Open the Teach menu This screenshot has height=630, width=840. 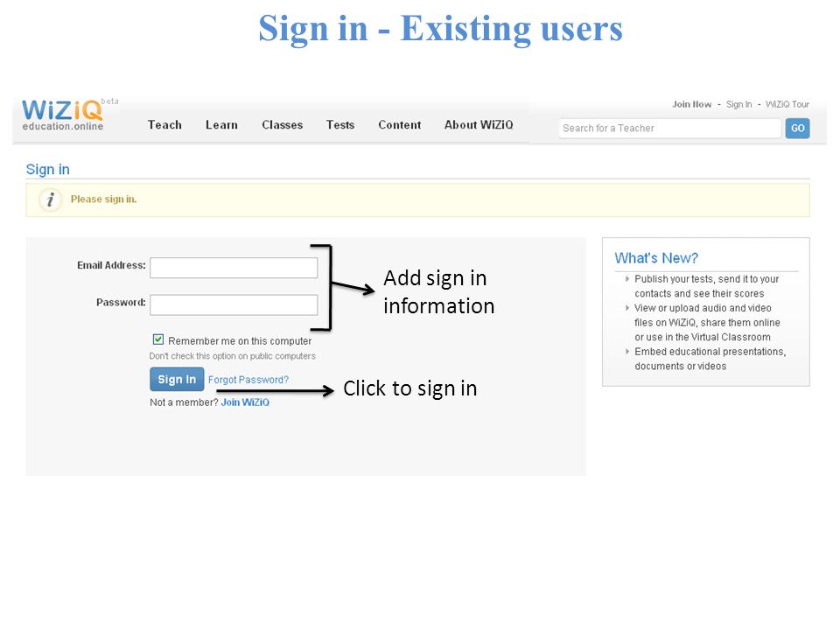[x=164, y=125]
